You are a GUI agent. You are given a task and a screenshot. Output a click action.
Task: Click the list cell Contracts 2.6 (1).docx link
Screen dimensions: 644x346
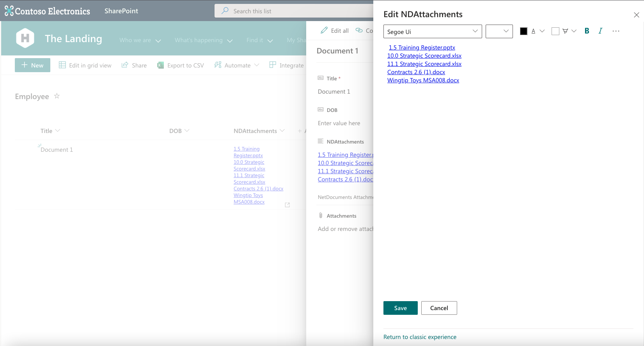[258, 189]
